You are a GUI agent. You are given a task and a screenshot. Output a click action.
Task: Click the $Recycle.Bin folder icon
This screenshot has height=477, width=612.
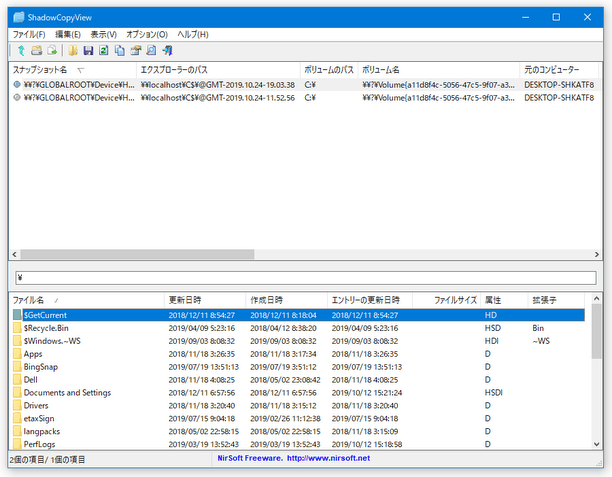click(17, 327)
